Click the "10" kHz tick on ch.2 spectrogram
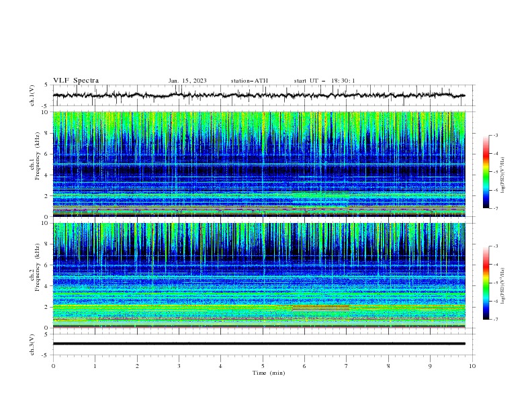The image size is (532, 411). [x=46, y=223]
